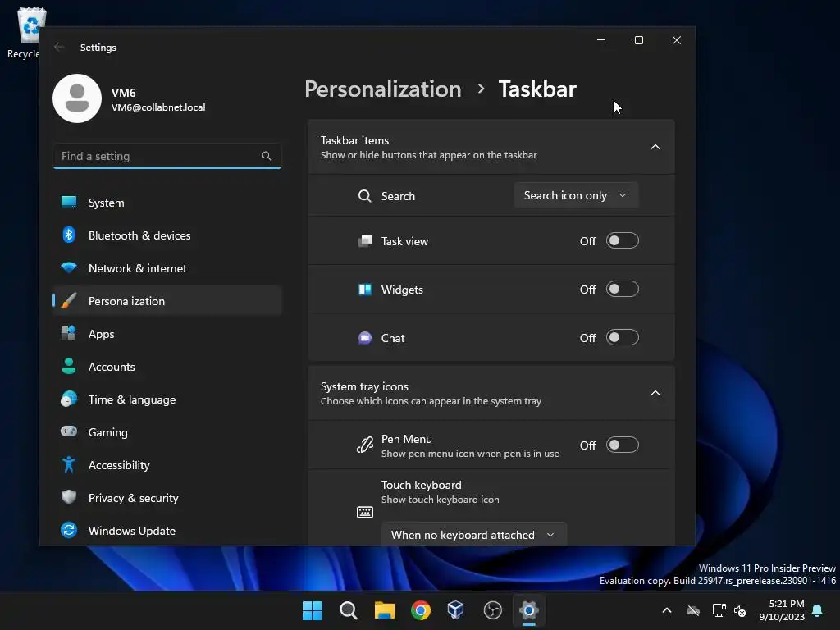Open taskbar Search icon
This screenshot has height=630, width=840.
[x=348, y=610]
